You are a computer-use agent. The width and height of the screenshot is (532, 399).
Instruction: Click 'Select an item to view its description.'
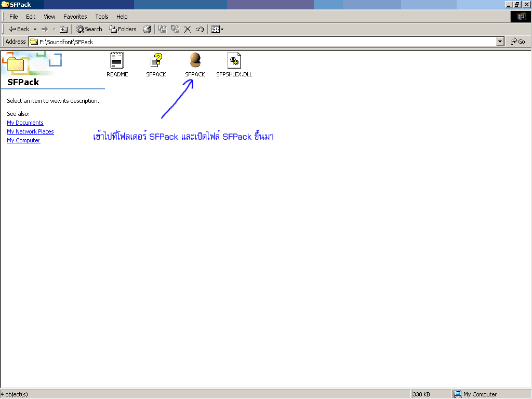pos(53,101)
